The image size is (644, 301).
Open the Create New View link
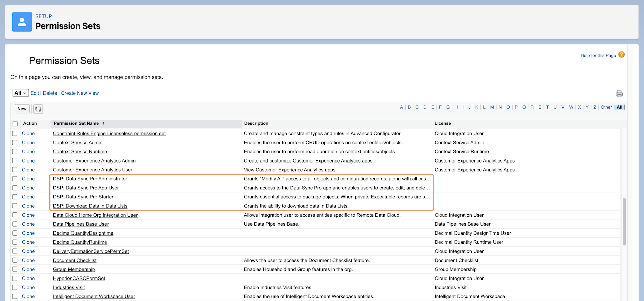[x=80, y=93]
